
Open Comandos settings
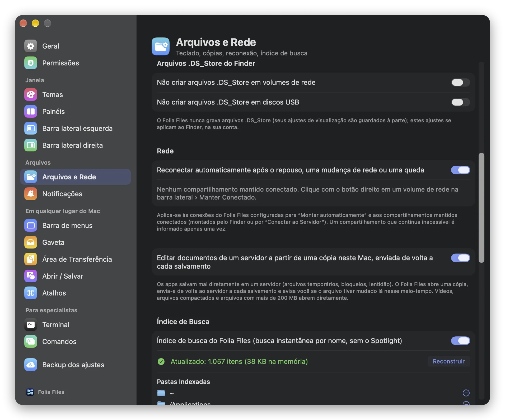click(x=76, y=342)
